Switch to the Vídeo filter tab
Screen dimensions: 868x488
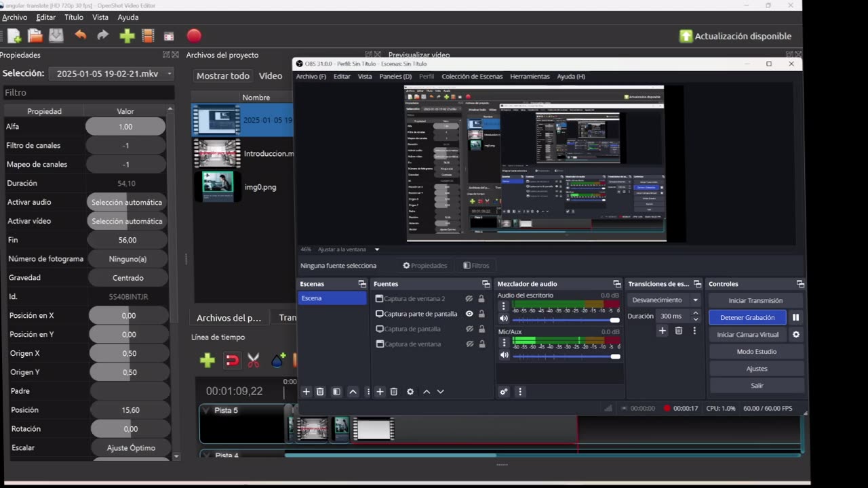271,76
